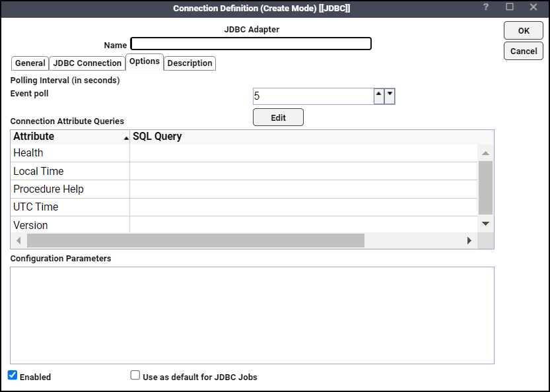Maximize the Connection Definition window
This screenshot has width=550, height=392.
509,7
